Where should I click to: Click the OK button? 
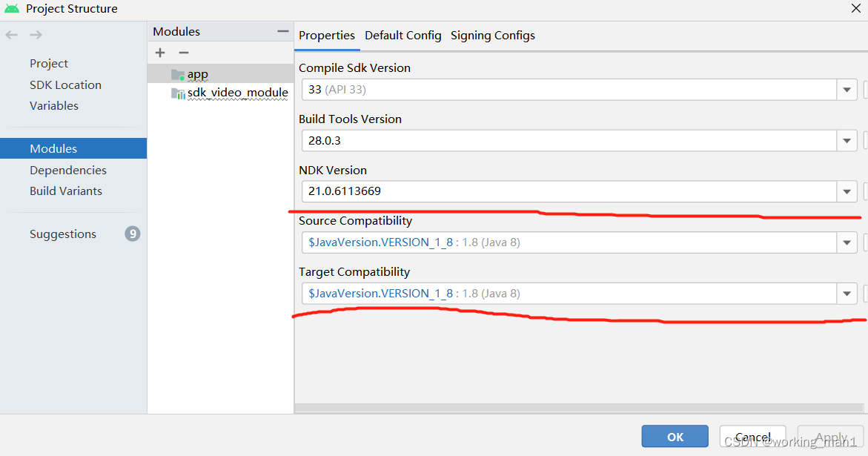click(675, 437)
